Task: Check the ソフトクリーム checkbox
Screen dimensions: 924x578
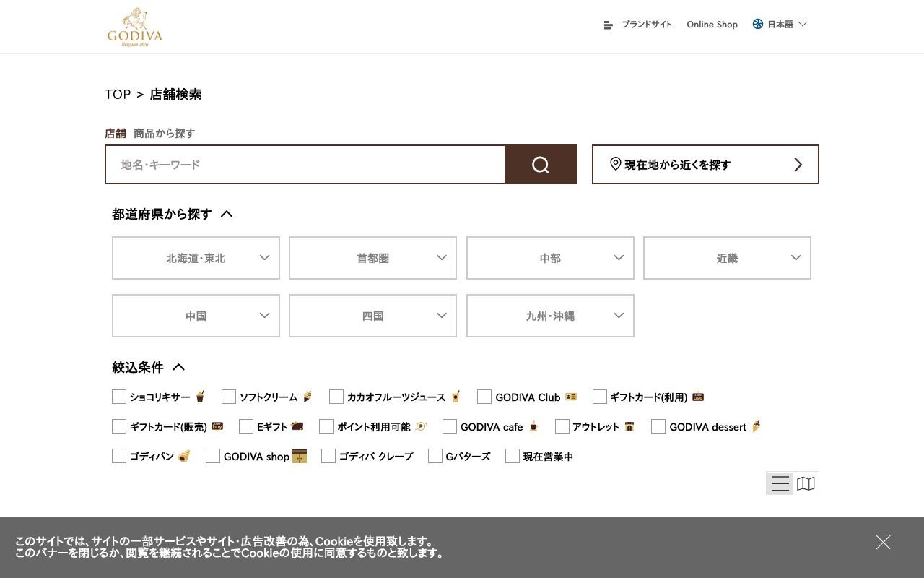Action: [229, 397]
